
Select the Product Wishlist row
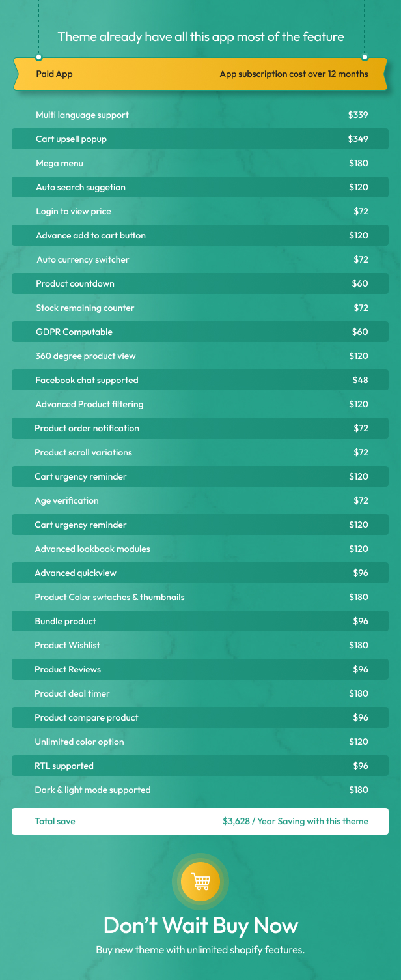point(200,645)
